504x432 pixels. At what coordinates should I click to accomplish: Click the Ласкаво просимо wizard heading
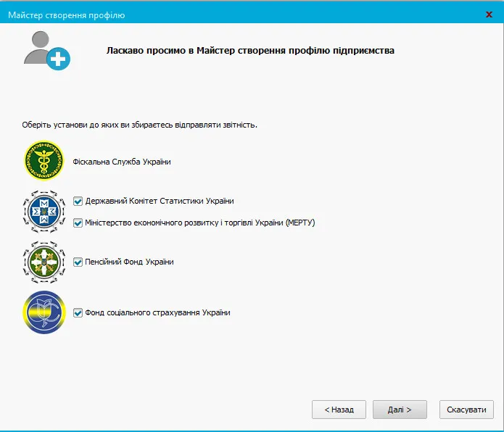click(x=250, y=51)
